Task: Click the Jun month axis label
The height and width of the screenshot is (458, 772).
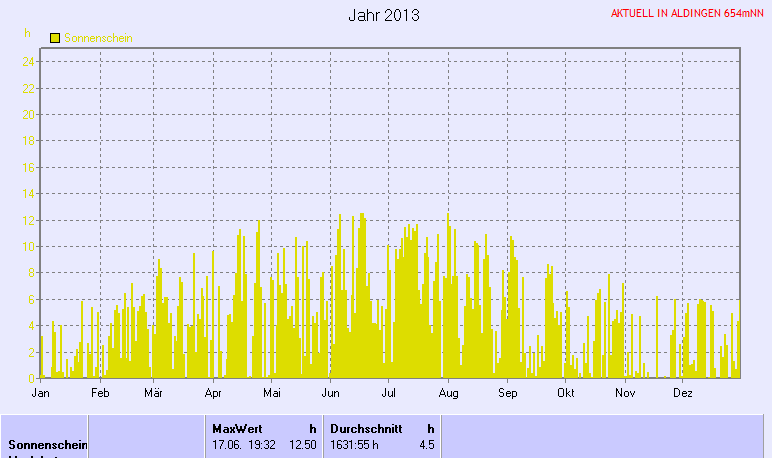Action: point(329,393)
